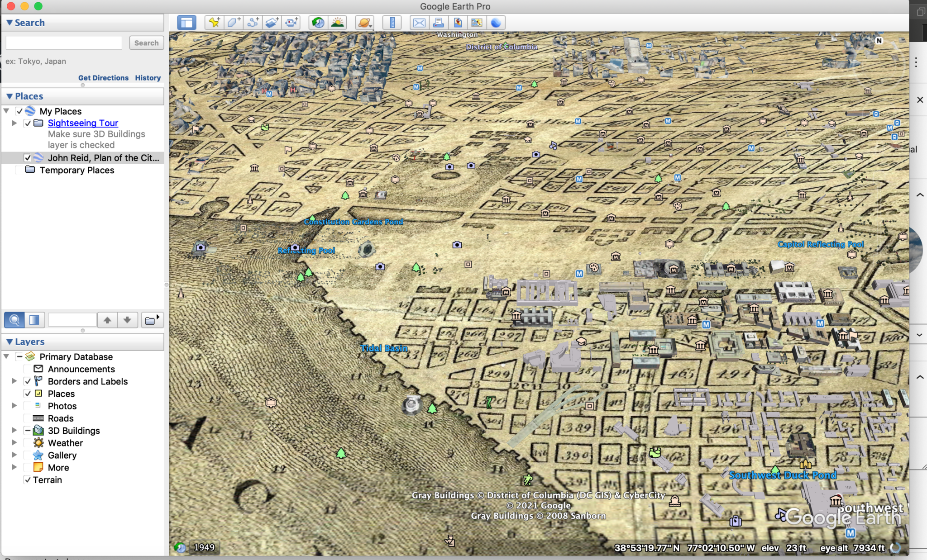
Task: Click the Search button
Action: [146, 43]
